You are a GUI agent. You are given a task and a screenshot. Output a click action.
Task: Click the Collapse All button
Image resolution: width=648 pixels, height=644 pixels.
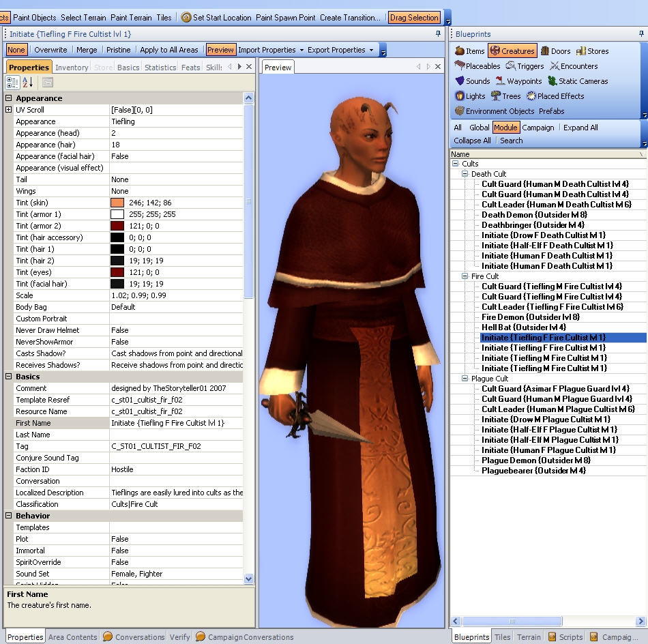(472, 141)
